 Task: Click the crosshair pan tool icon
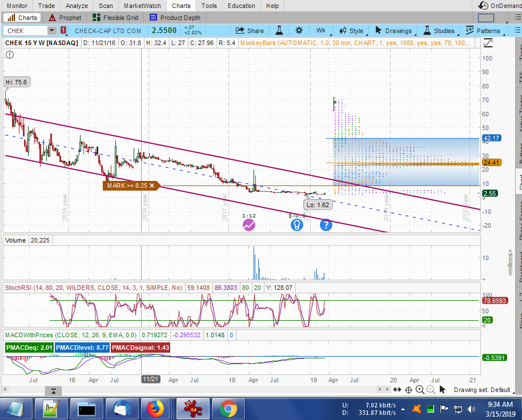(x=408, y=390)
